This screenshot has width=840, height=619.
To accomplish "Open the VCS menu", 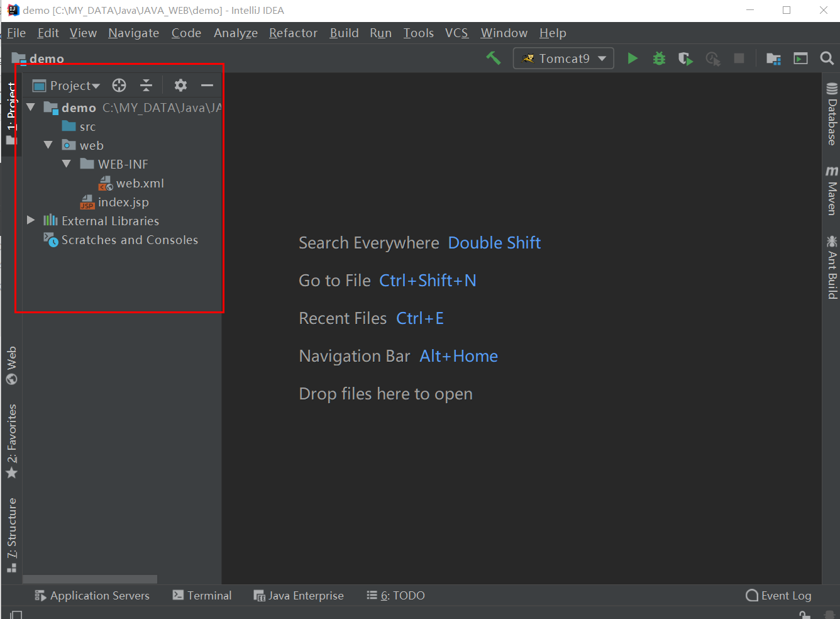I will [x=456, y=33].
